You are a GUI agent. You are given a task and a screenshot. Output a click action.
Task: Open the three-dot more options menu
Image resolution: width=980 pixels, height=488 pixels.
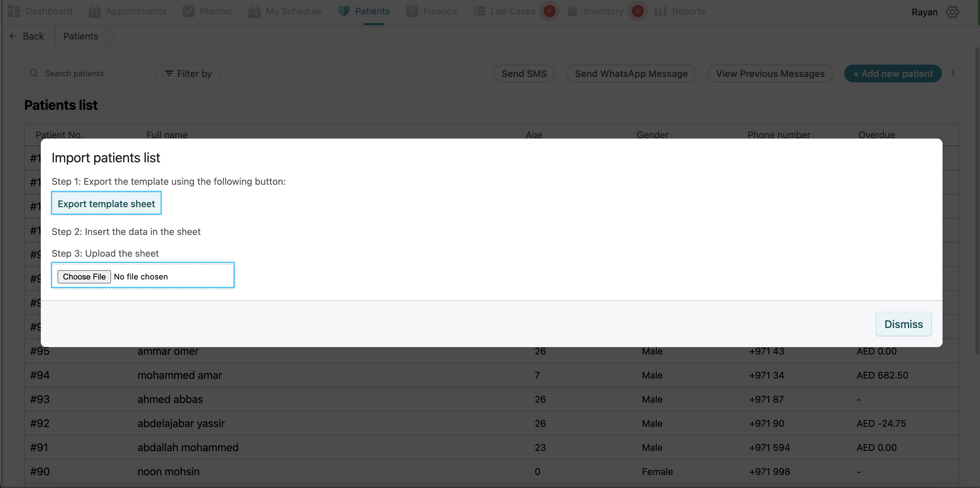click(953, 73)
